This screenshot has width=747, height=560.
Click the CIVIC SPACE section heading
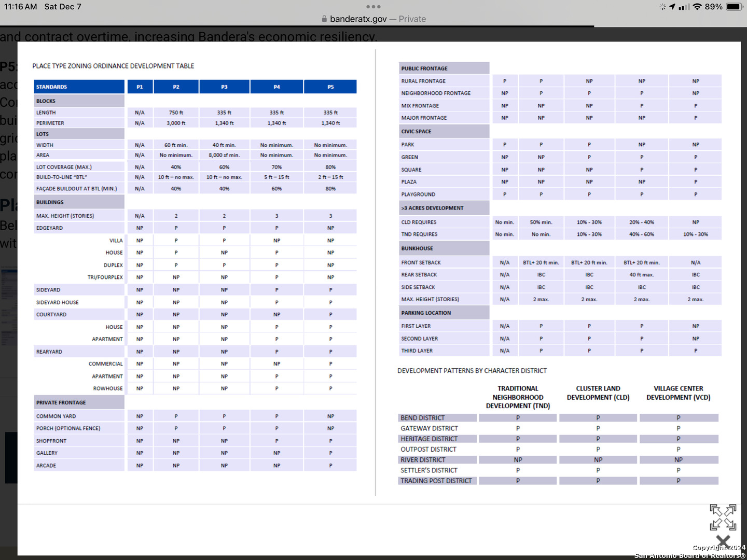click(x=444, y=131)
